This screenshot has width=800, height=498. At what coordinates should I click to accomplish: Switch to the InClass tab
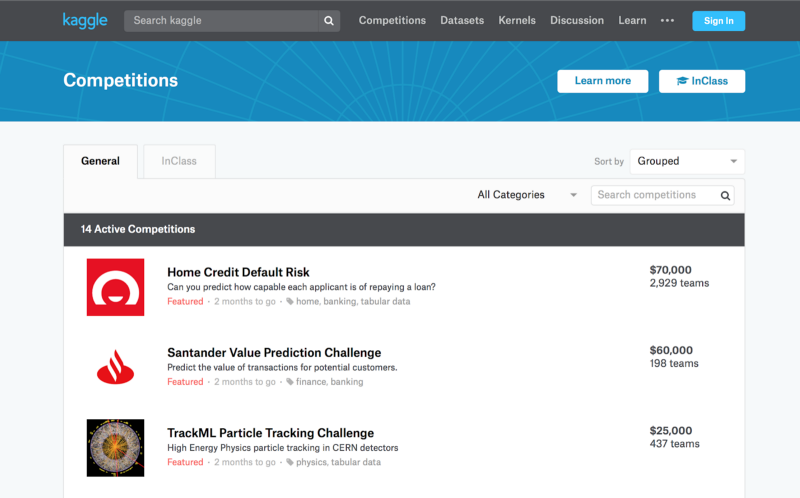point(179,161)
